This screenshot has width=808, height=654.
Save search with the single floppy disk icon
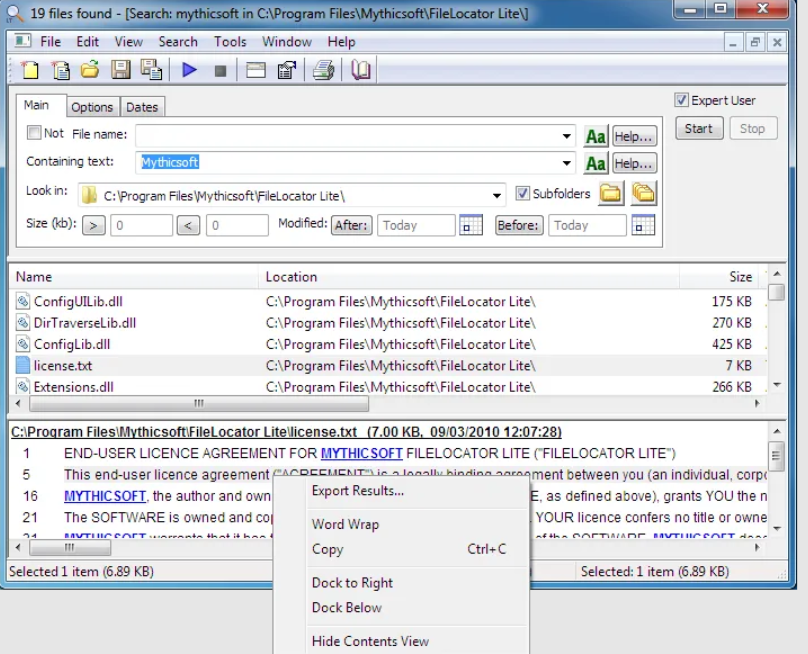click(x=121, y=70)
